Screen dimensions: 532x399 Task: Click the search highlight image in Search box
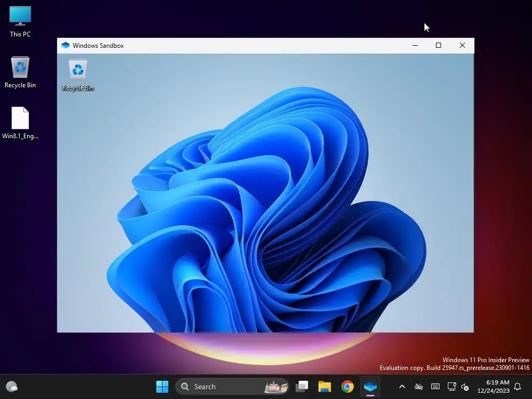(276, 387)
